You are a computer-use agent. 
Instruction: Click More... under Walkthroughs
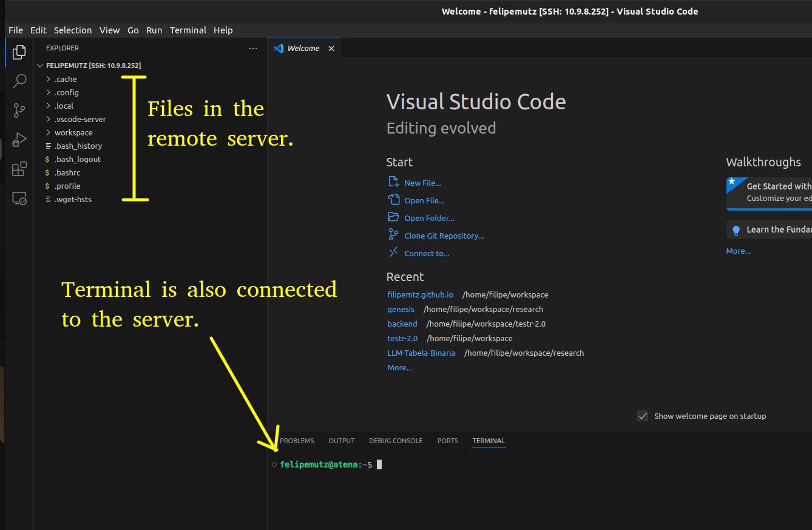(738, 251)
